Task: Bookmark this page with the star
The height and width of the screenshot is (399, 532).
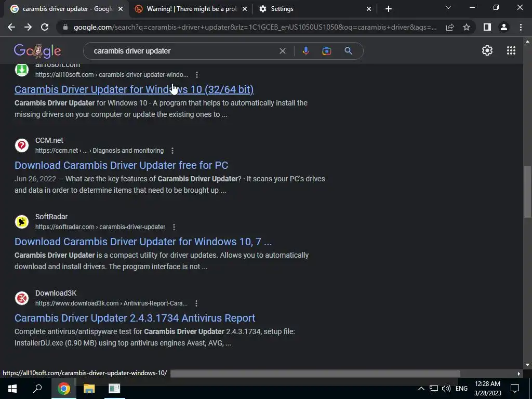Action: (467, 27)
